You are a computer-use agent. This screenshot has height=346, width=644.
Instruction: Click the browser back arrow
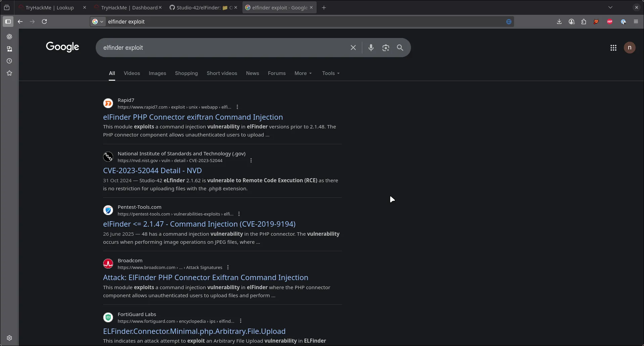click(x=20, y=22)
